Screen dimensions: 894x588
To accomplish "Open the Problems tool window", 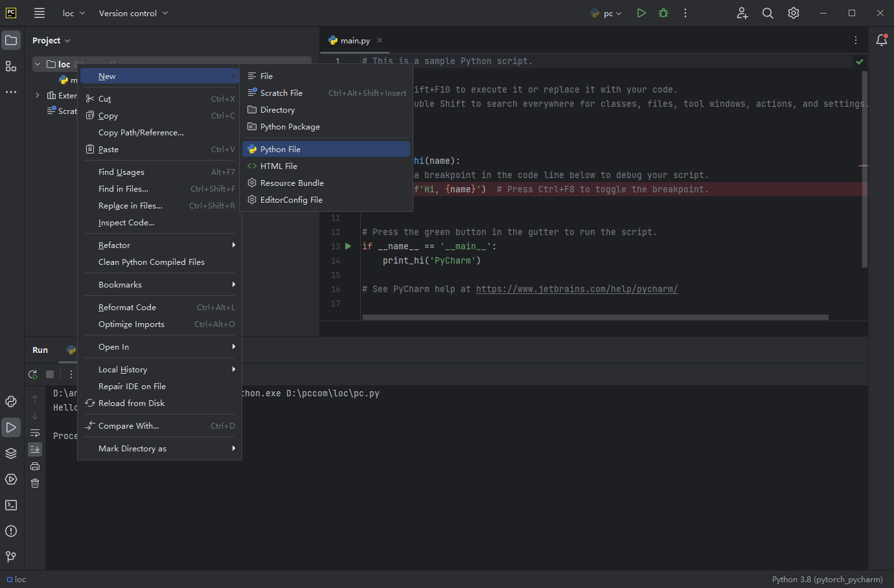I will click(11, 531).
